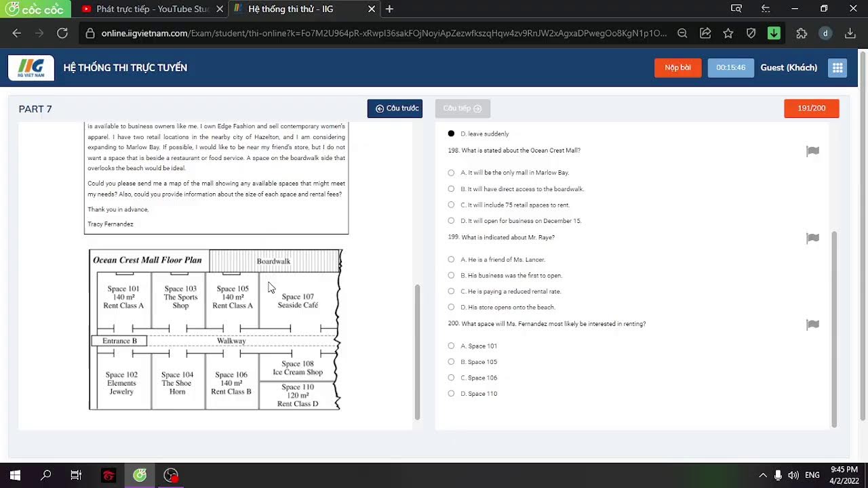Choose A. Space 101 for question 200
The image size is (868, 488).
(451, 346)
